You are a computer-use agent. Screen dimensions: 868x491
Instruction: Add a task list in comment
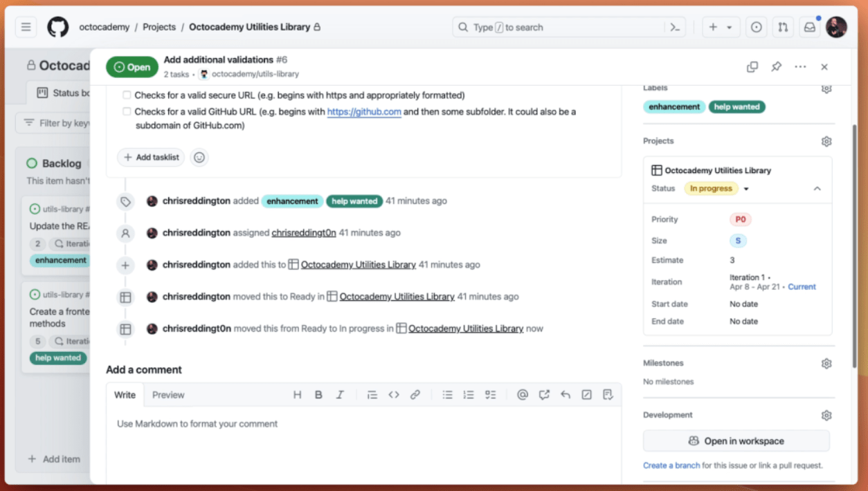pyautogui.click(x=490, y=395)
